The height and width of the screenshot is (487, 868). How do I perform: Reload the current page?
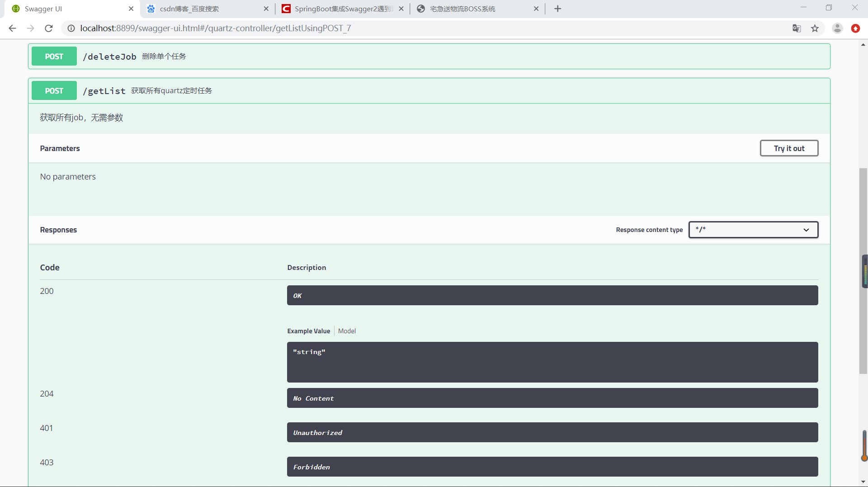[x=49, y=28]
